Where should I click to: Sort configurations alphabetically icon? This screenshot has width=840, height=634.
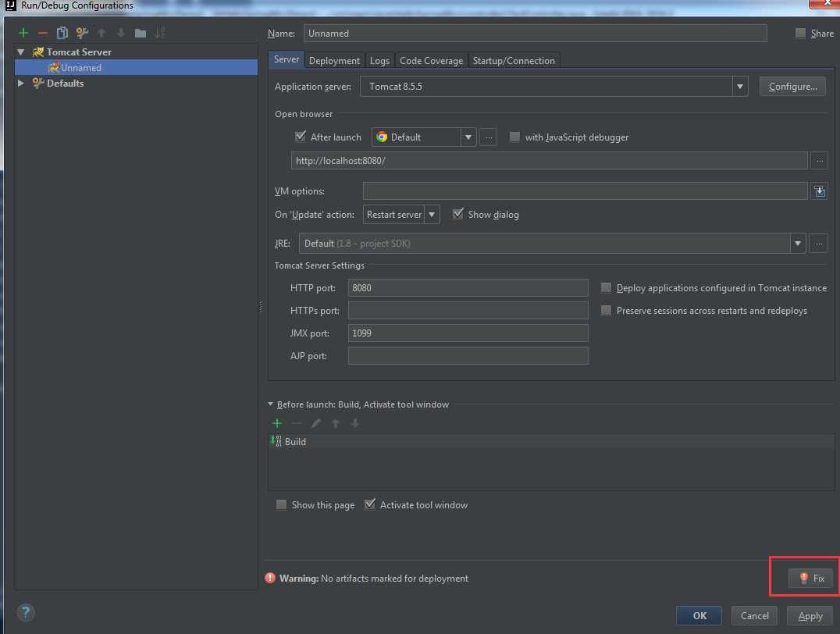click(159, 33)
